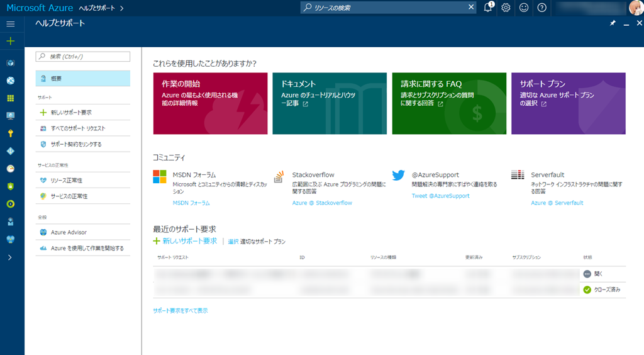Select 概要 in the left menu
644x355 pixels.
click(83, 79)
